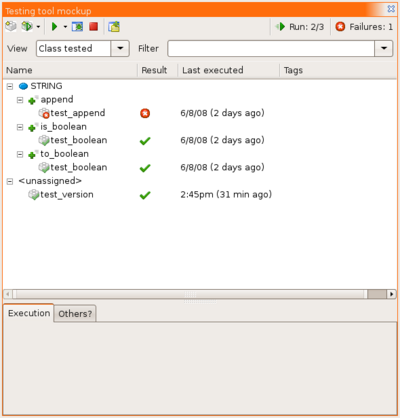
Task: Open the Filter dropdown arrow
Action: [384, 48]
